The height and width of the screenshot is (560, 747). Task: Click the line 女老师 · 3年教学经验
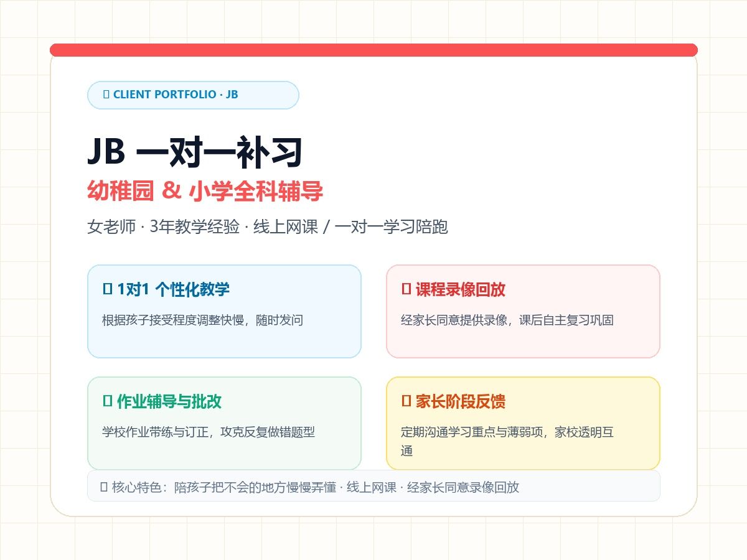click(x=163, y=227)
